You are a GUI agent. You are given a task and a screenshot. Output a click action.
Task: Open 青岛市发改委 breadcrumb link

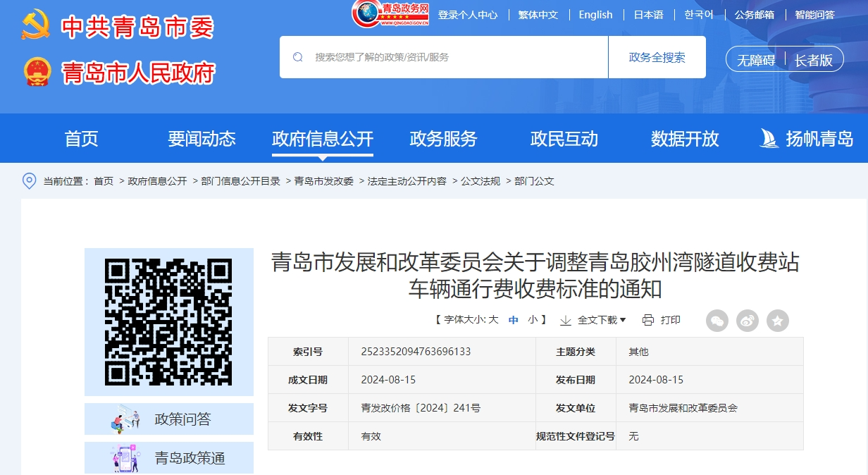tap(324, 181)
